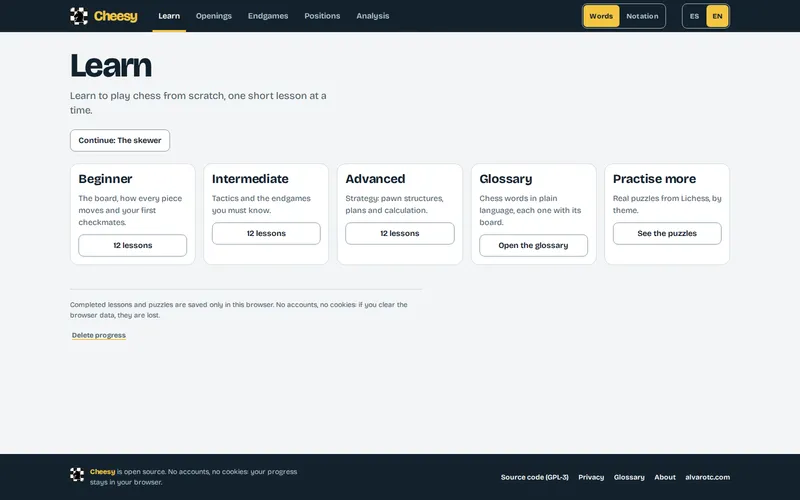Click See the puzzles button
Viewport: 800px width, 500px height.
pos(667,233)
